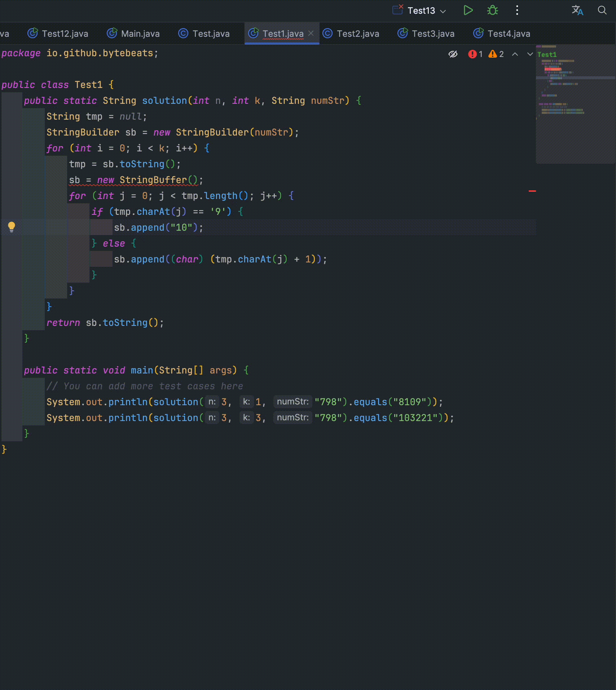Run the Test13 configuration with the play icon
Image resolution: width=616 pixels, height=690 pixels.
pos(468,10)
